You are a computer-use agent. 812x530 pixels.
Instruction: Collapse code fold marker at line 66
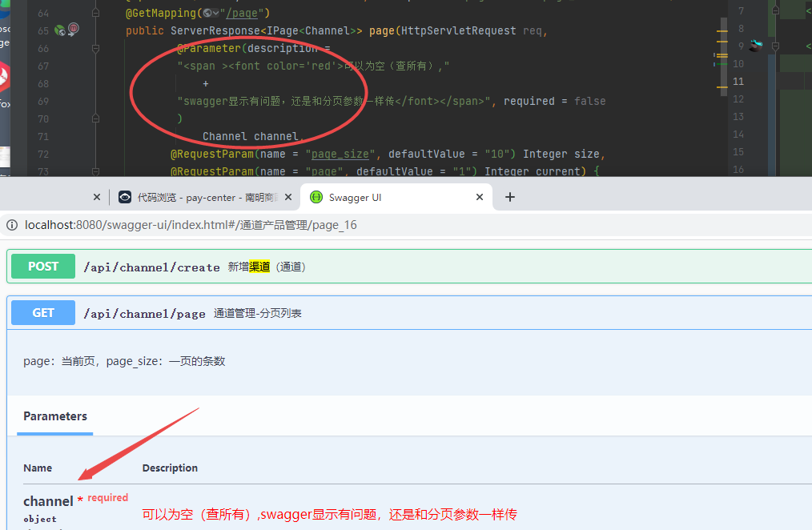point(95,49)
